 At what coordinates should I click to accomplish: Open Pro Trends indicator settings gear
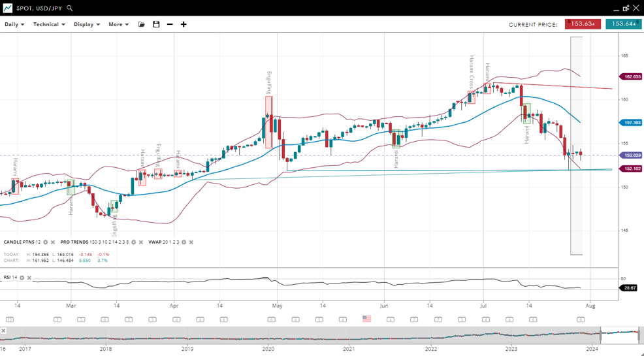(133, 242)
